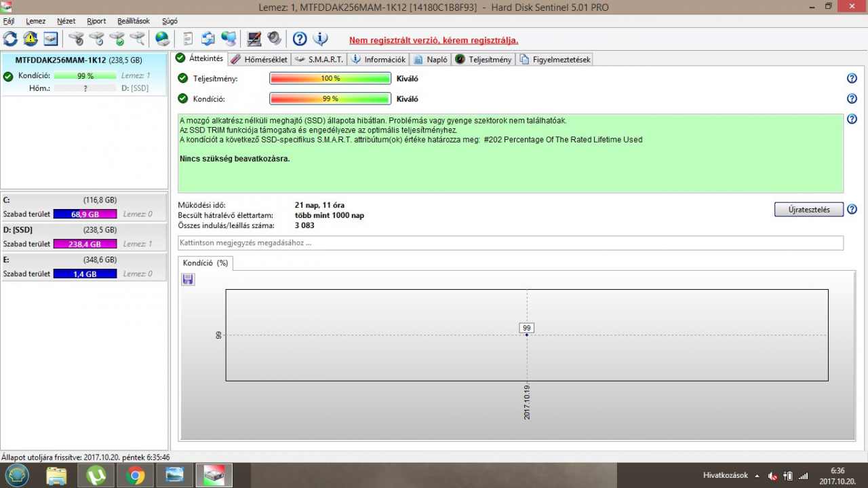Click the Hard Disk Sentinel taskbar icon

(214, 475)
